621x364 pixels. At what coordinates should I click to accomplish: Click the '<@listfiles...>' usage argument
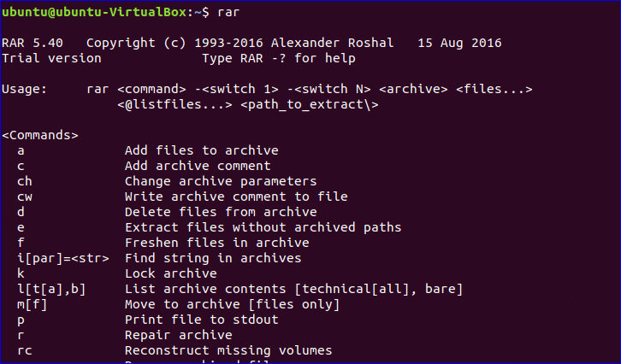tap(174, 105)
